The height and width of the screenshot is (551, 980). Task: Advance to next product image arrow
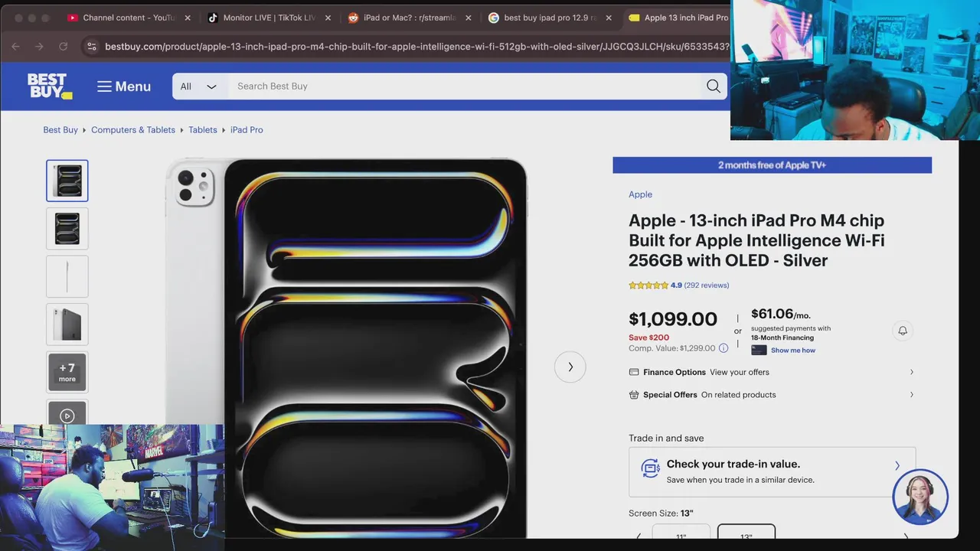tap(570, 367)
